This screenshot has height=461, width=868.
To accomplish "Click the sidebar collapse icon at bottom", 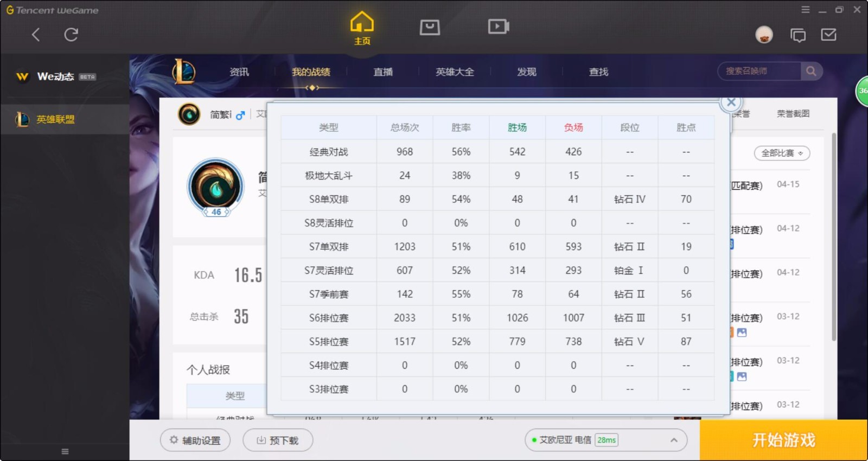I will coord(65,451).
